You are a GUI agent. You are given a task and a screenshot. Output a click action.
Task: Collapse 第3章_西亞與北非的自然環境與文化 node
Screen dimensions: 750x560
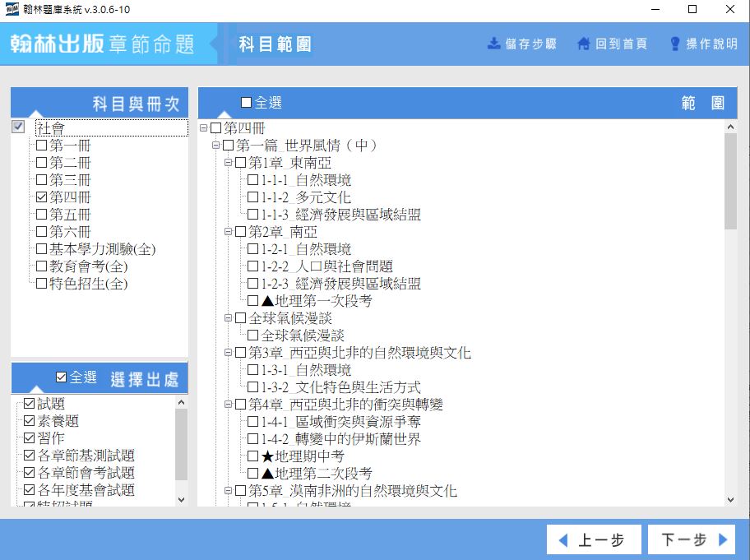pos(228,353)
